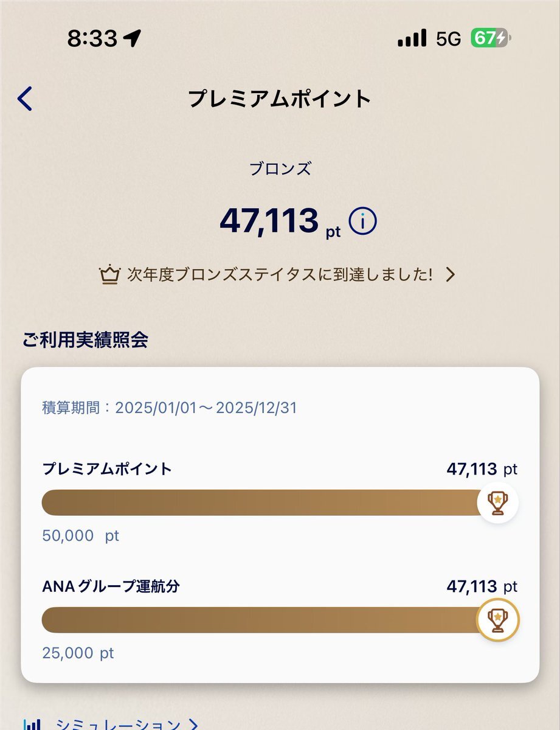Tap the trophy icon on ANAグループ運航分 bar
This screenshot has width=560, height=730.
coord(497,620)
